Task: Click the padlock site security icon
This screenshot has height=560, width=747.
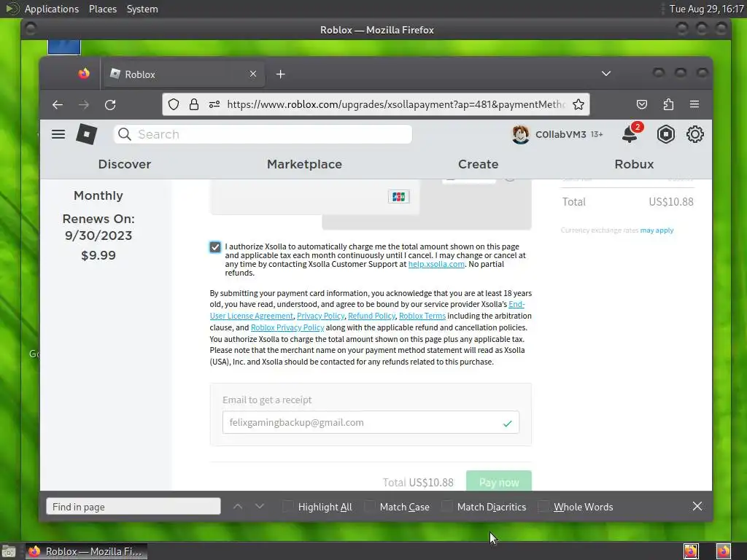Action: pyautogui.click(x=194, y=104)
